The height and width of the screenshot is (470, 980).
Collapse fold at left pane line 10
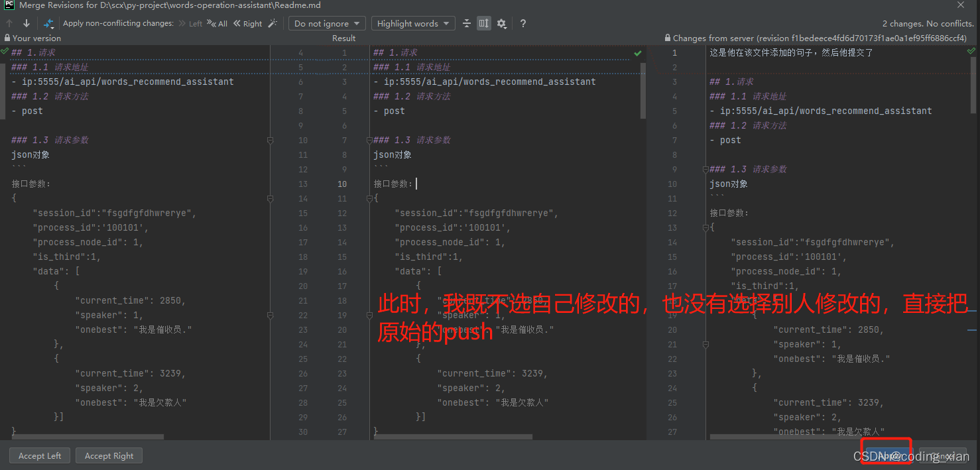[x=270, y=141]
